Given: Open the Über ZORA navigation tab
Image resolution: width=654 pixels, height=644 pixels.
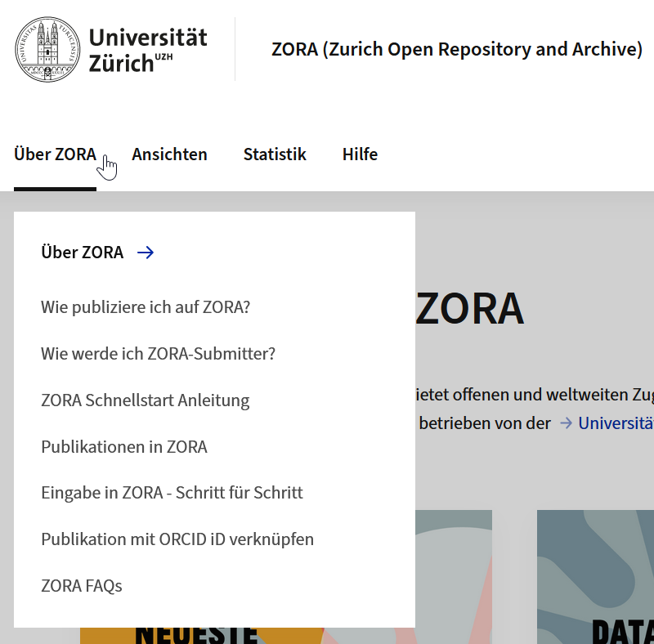Looking at the screenshot, I should coord(55,154).
